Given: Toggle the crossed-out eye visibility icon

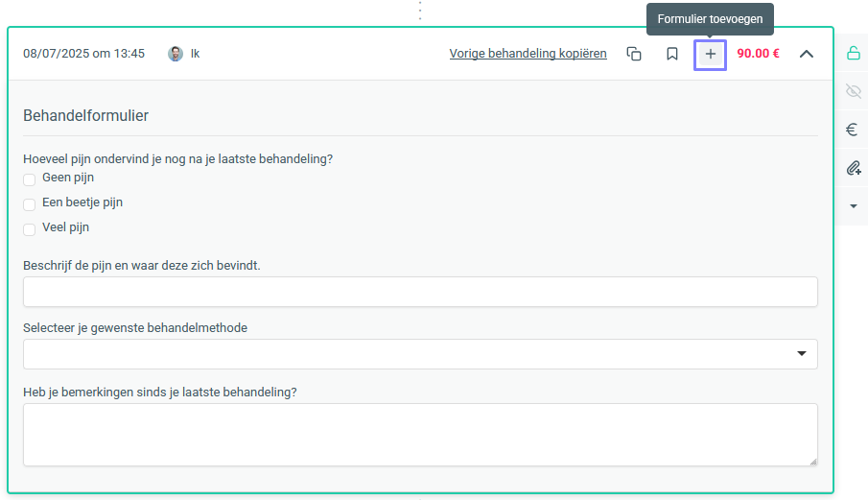Looking at the screenshot, I should click(854, 91).
